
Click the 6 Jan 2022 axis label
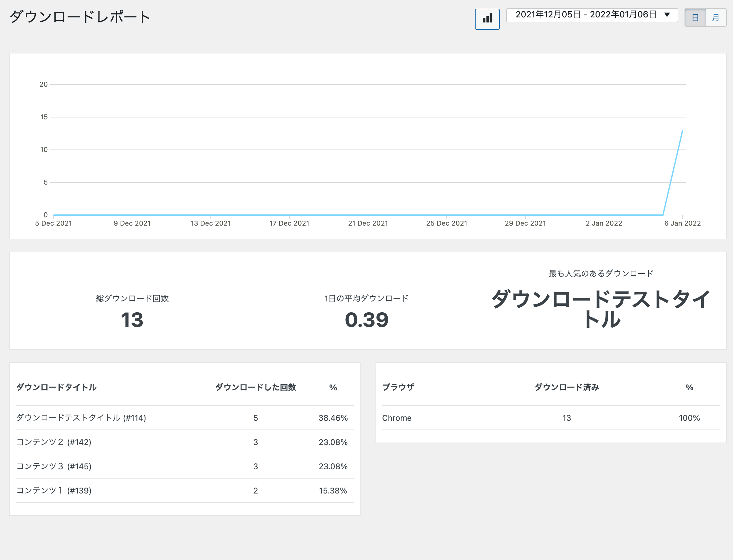coord(682,223)
